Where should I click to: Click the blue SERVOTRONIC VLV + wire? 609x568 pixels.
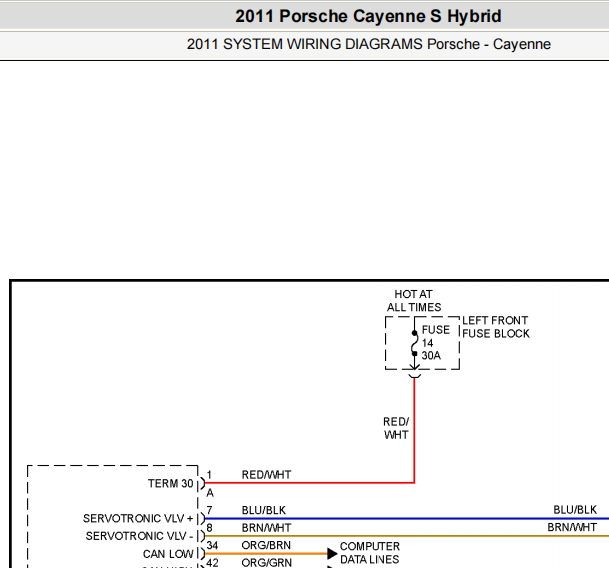click(407, 519)
